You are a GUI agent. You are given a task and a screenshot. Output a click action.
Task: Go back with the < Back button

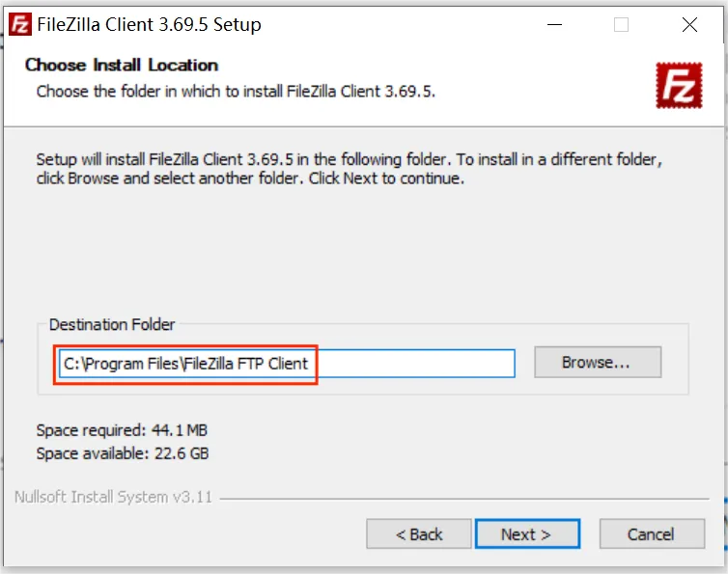click(x=419, y=533)
